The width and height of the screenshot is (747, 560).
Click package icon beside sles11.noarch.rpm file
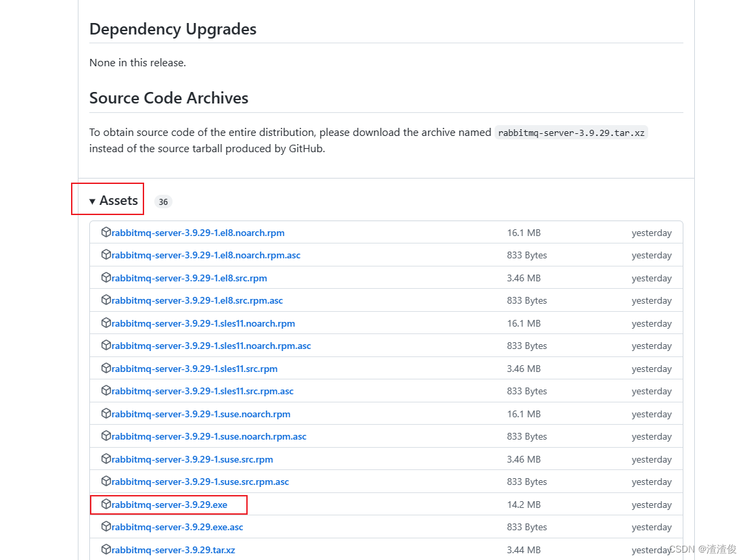(x=106, y=323)
